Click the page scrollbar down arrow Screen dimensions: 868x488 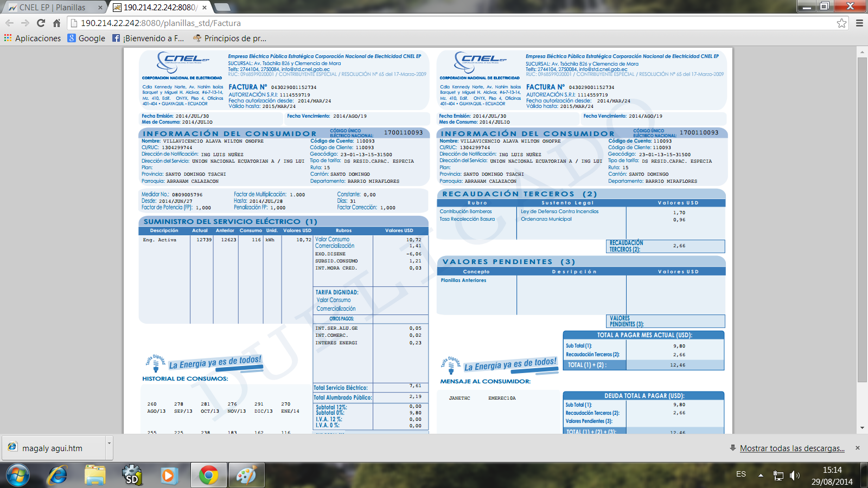click(863, 428)
